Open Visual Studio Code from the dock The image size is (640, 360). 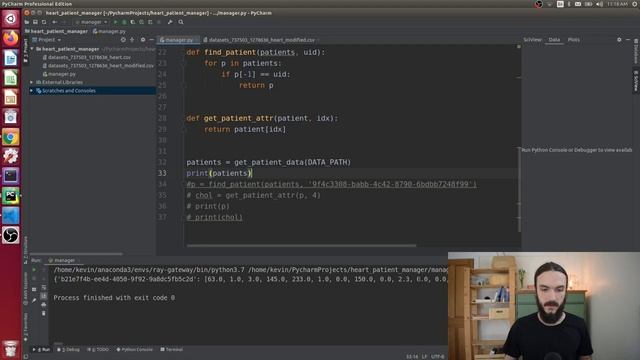click(x=11, y=216)
